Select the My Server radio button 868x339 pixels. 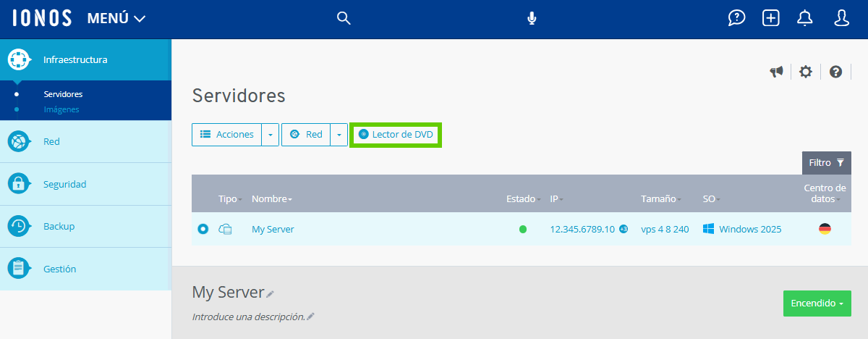pos(203,229)
